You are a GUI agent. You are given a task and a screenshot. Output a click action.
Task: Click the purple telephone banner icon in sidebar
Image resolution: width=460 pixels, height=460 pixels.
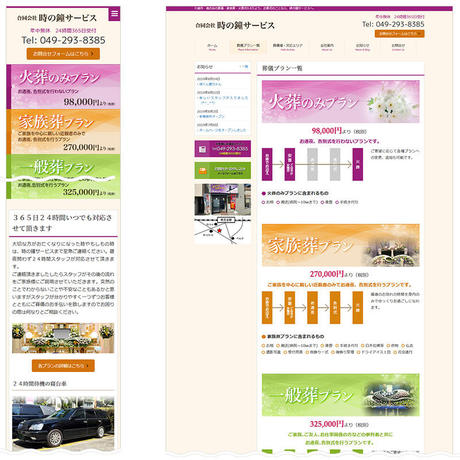[x=202, y=149]
